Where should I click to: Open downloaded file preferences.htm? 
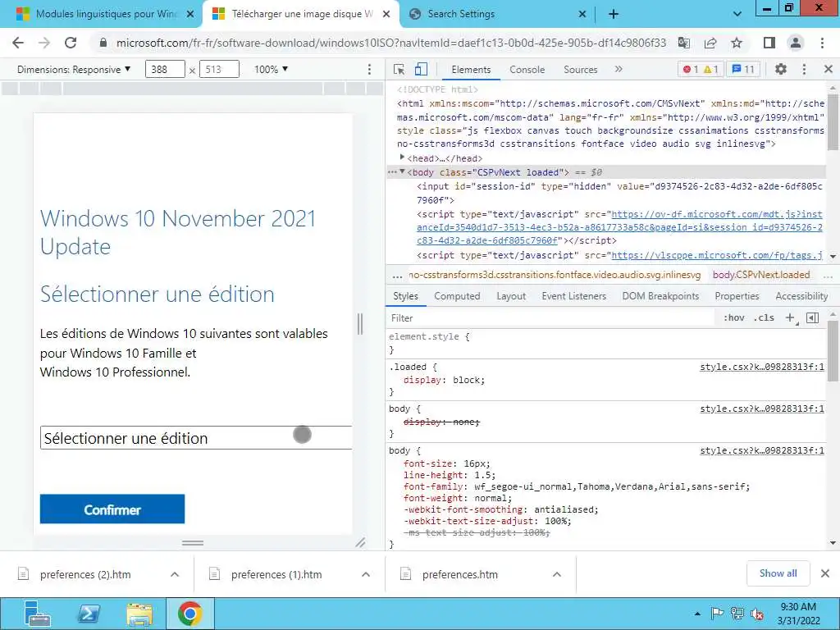pos(459,574)
